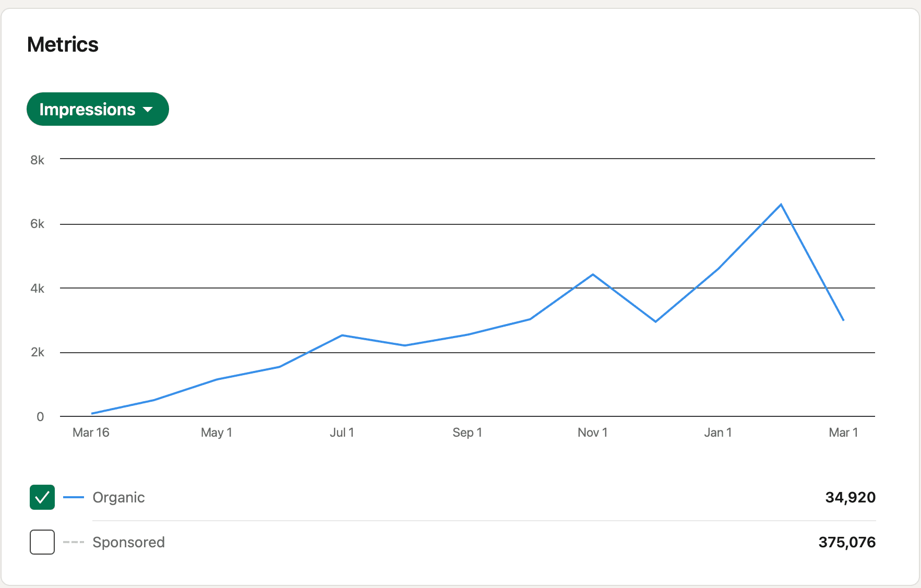Click the Jul 1 date label
921x588 pixels.
point(342,432)
